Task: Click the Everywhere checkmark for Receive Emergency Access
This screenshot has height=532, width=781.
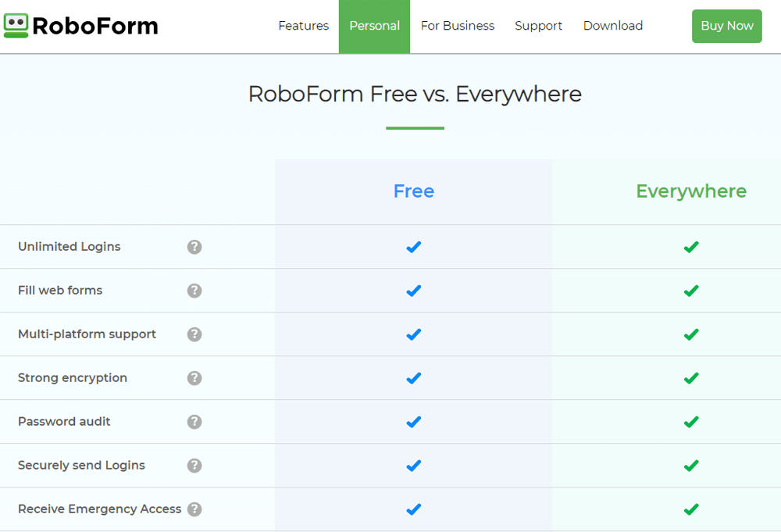Action: 690,509
